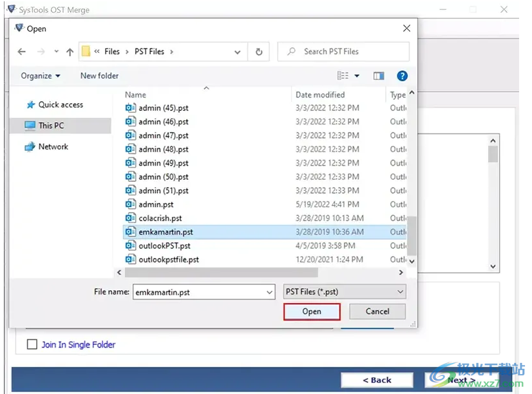Viewport: 532px width, 394px height.
Task: Close the Open dialog
Action: tap(406, 28)
